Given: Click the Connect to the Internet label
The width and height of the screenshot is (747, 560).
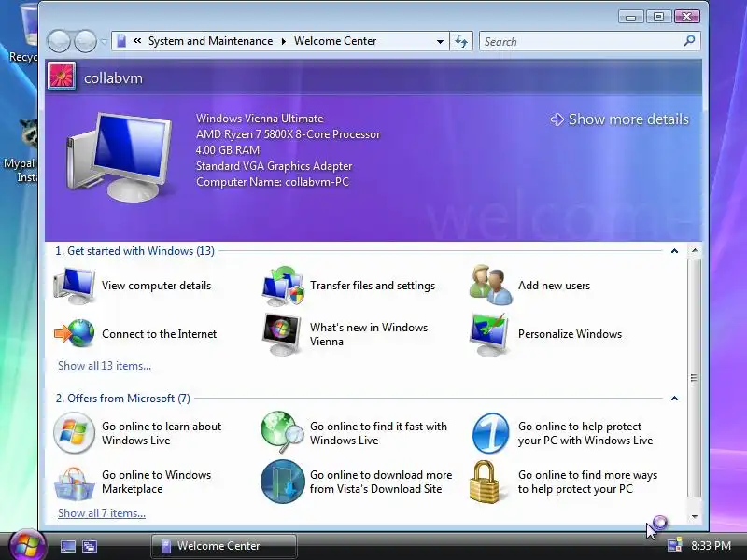Looking at the screenshot, I should pos(159,334).
